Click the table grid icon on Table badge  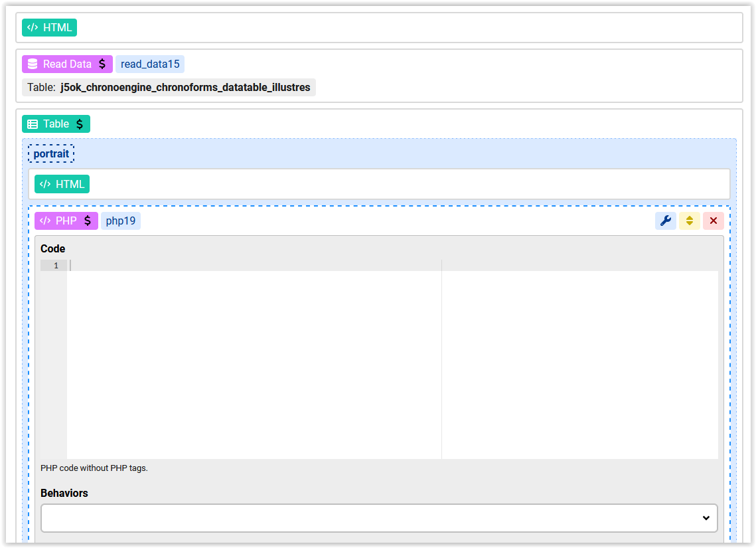[32, 124]
